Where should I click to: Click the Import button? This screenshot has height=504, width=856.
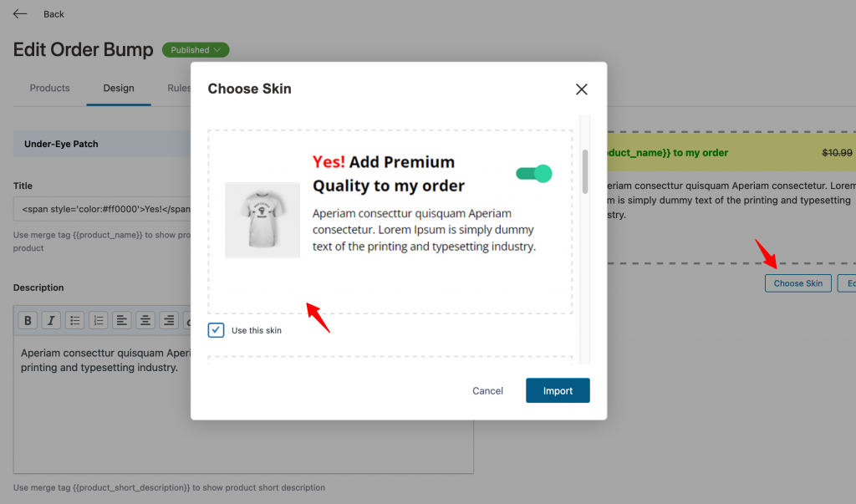point(558,390)
